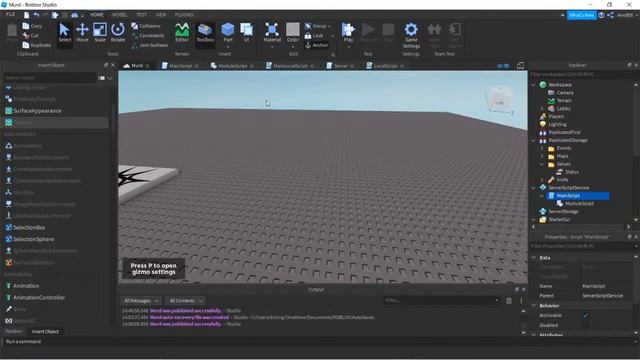Open Game Settings

411,35
